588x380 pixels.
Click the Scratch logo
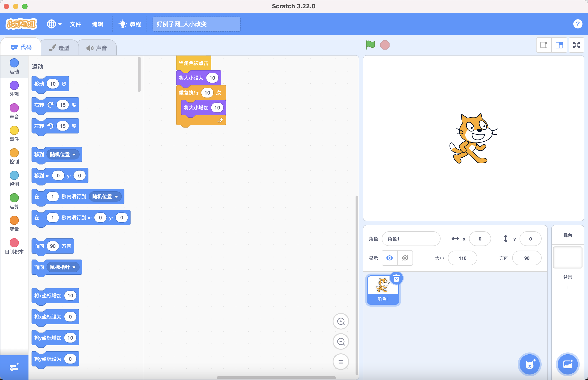(x=22, y=24)
